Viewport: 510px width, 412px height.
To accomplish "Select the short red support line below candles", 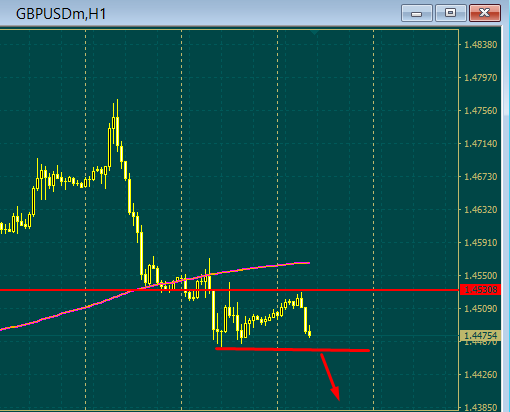I will 293,350.
